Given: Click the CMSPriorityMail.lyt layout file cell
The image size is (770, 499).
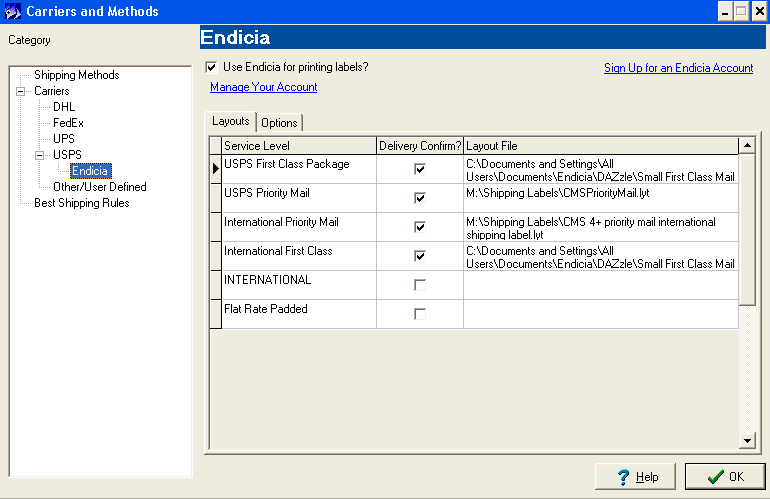Looking at the screenshot, I should click(601, 198).
